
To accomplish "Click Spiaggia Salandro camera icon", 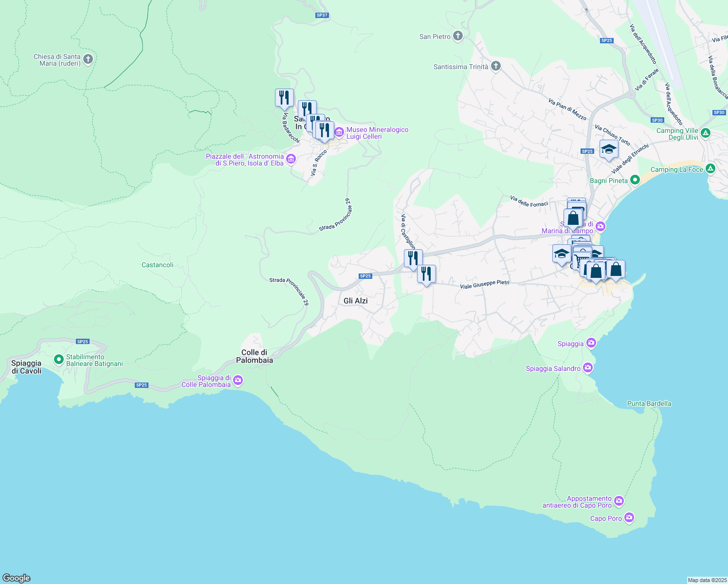I will [588, 368].
